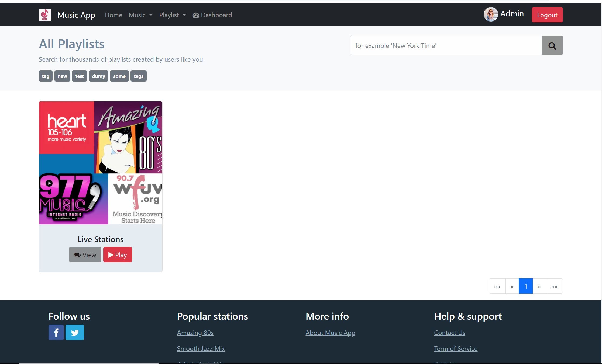Click the Music App logo icon

45,15
